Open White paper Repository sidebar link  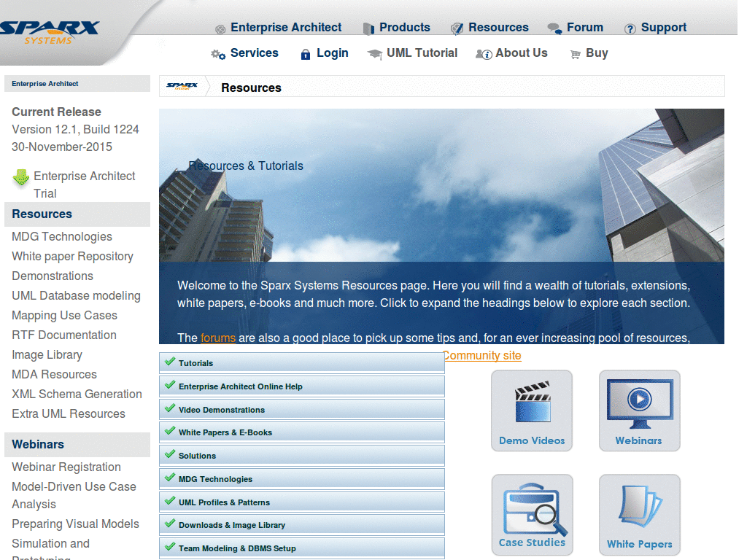pyautogui.click(x=72, y=256)
